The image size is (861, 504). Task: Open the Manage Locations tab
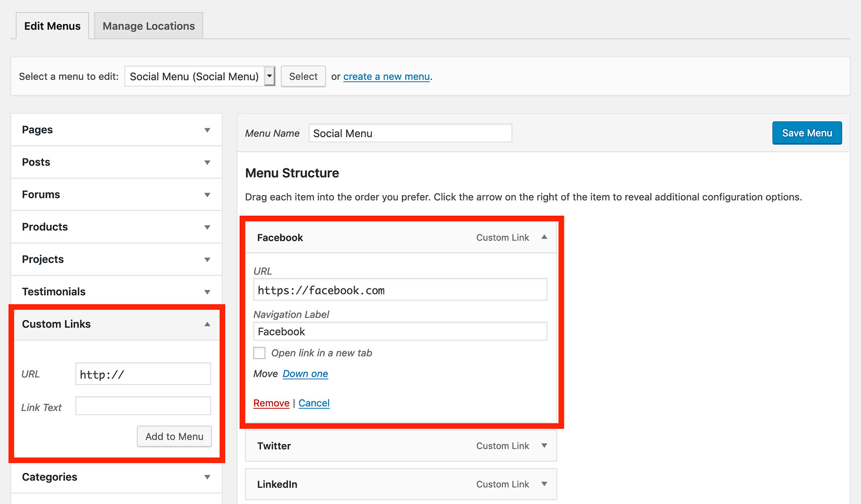pos(149,26)
